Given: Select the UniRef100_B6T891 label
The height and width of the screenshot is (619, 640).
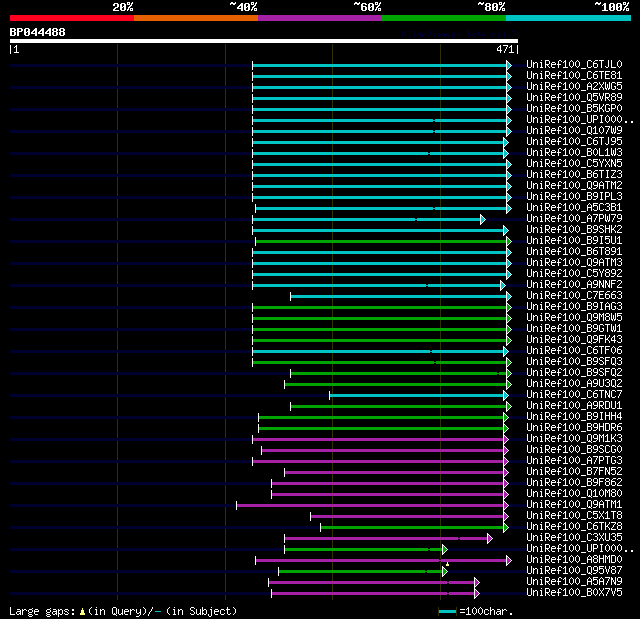Looking at the screenshot, I should 574,252.
